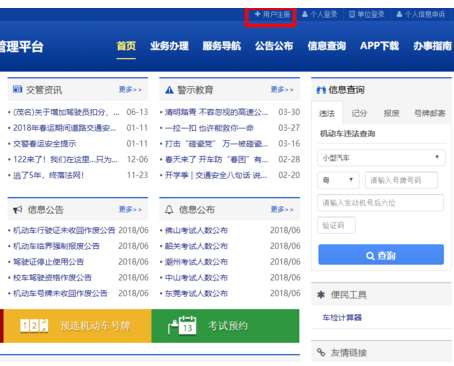The width and height of the screenshot is (454, 366).
Task: Open 佛山考试人数公布
Action: (196, 230)
